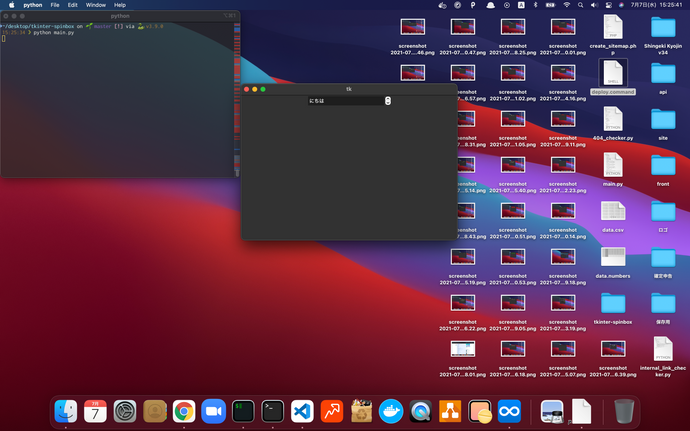This screenshot has height=431, width=690.
Task: Click the 'python main.py' command line in terminal
Action: (x=54, y=33)
